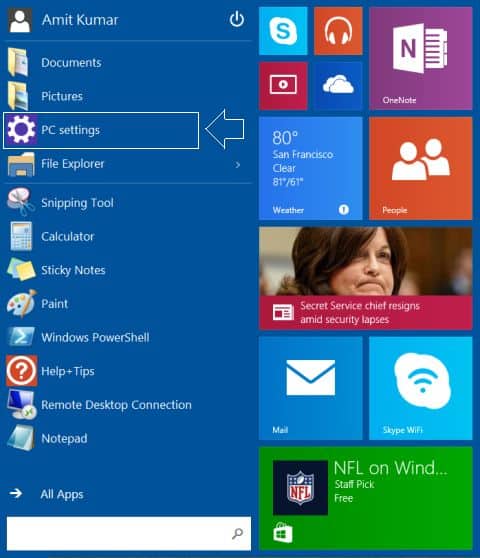Launch Windows PowerShell from the list

pos(128,337)
